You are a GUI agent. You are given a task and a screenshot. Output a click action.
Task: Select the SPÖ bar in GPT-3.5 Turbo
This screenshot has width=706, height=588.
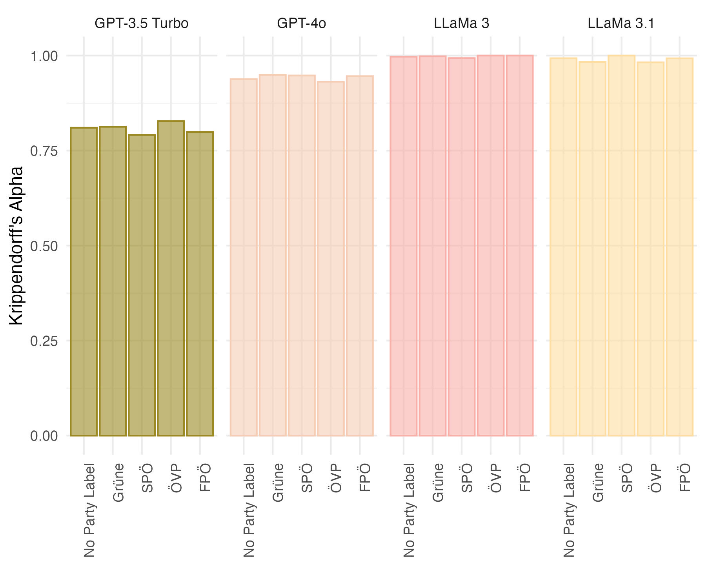[x=142, y=285]
